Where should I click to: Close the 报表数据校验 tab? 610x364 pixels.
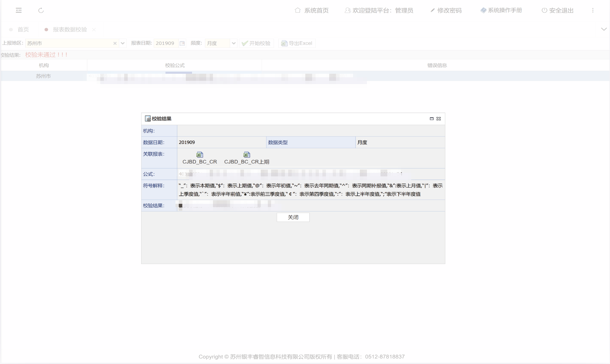point(94,29)
